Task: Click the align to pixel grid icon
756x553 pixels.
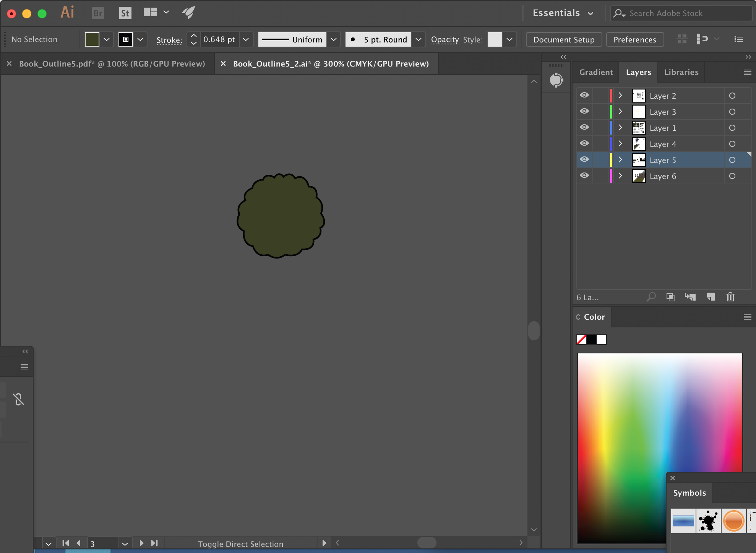Action: click(x=682, y=39)
